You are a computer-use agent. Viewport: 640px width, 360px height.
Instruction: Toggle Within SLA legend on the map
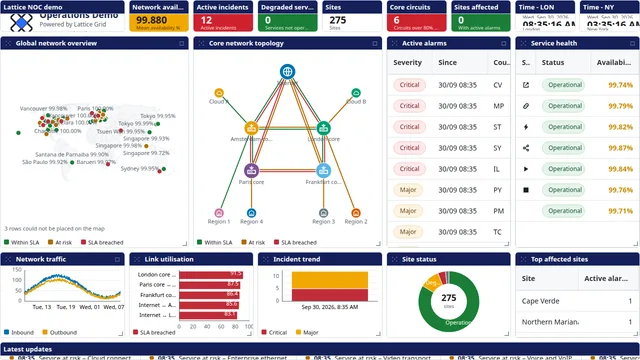click(x=22, y=242)
